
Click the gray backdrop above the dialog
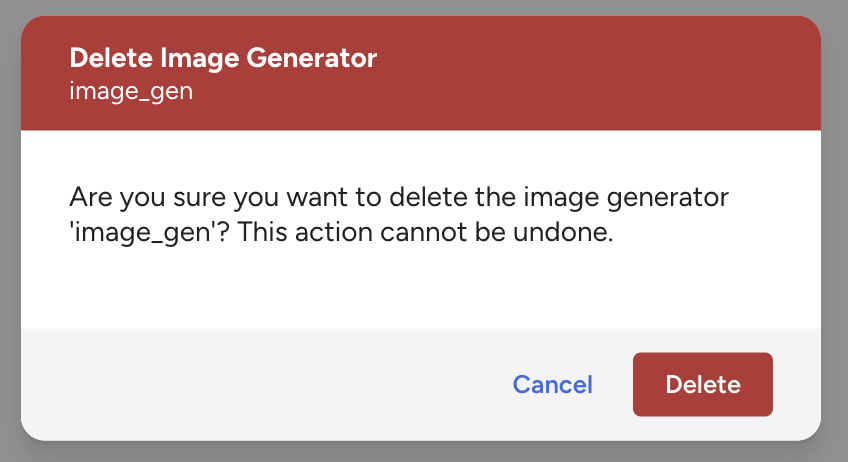click(424, 7)
